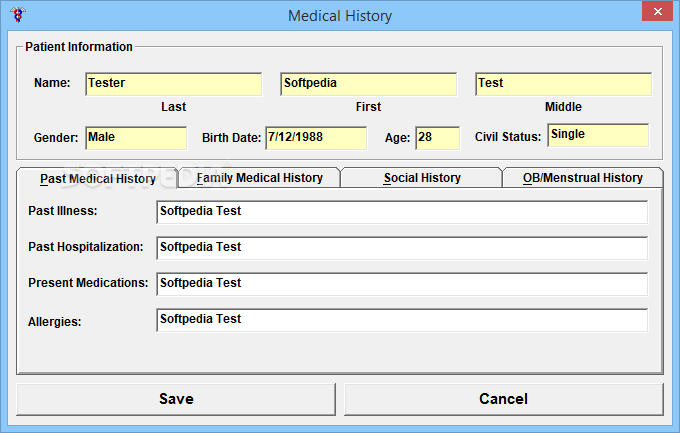Edit the Present Medications field
This screenshot has width=680, height=433.
point(401,284)
